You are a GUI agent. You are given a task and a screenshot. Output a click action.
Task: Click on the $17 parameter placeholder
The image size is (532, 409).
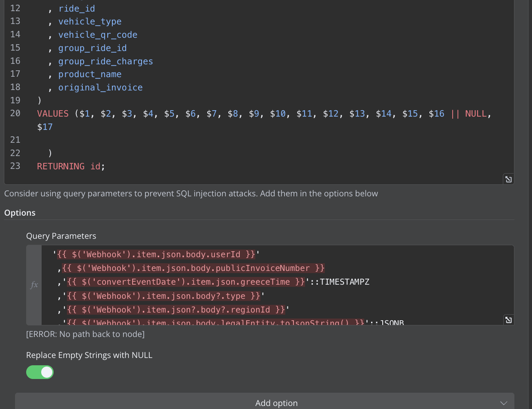(45, 127)
